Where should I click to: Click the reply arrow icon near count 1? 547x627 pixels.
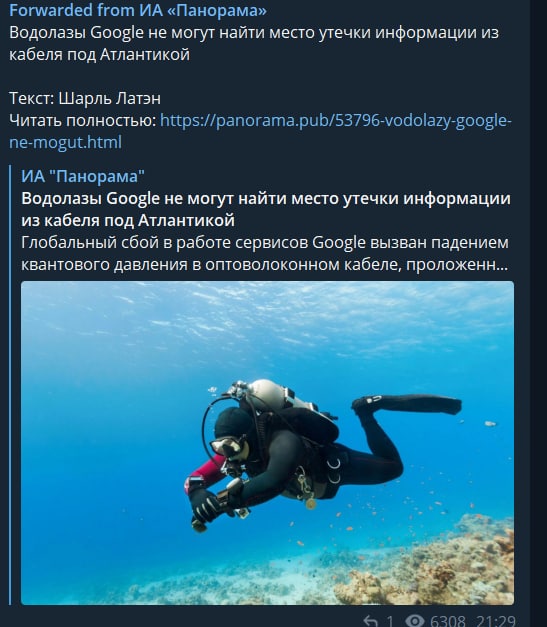371,621
